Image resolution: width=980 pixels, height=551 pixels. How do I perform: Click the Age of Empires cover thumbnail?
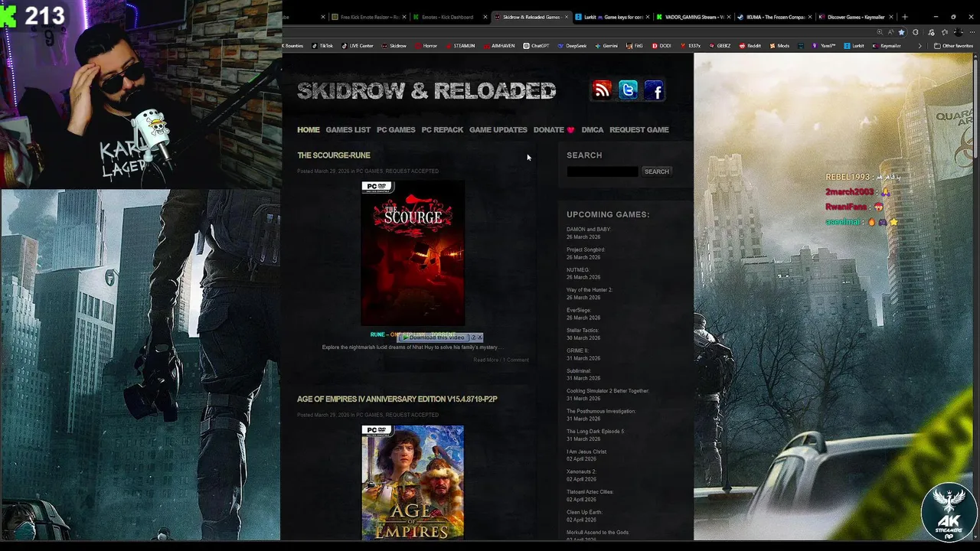click(413, 482)
